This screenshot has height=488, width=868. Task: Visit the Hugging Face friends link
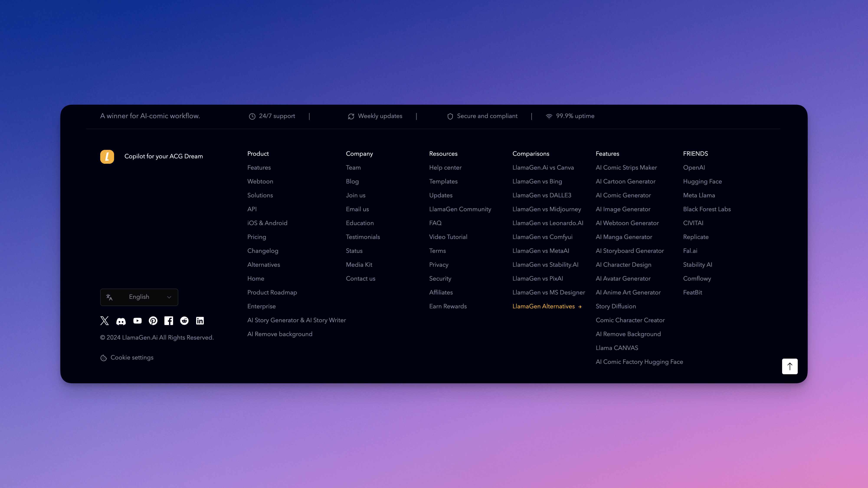tap(702, 181)
